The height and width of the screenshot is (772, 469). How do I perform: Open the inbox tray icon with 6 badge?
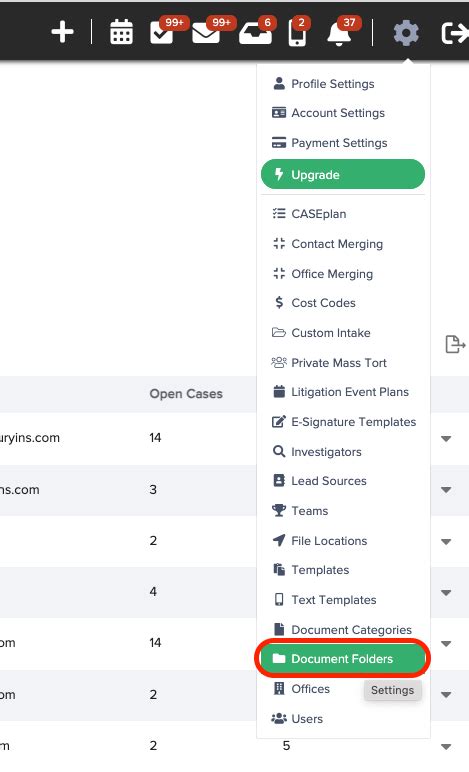click(255, 34)
